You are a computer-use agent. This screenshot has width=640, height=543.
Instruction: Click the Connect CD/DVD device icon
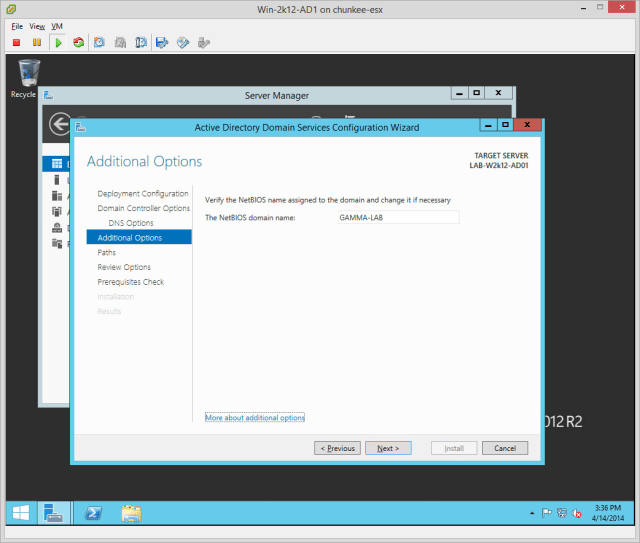tap(183, 42)
